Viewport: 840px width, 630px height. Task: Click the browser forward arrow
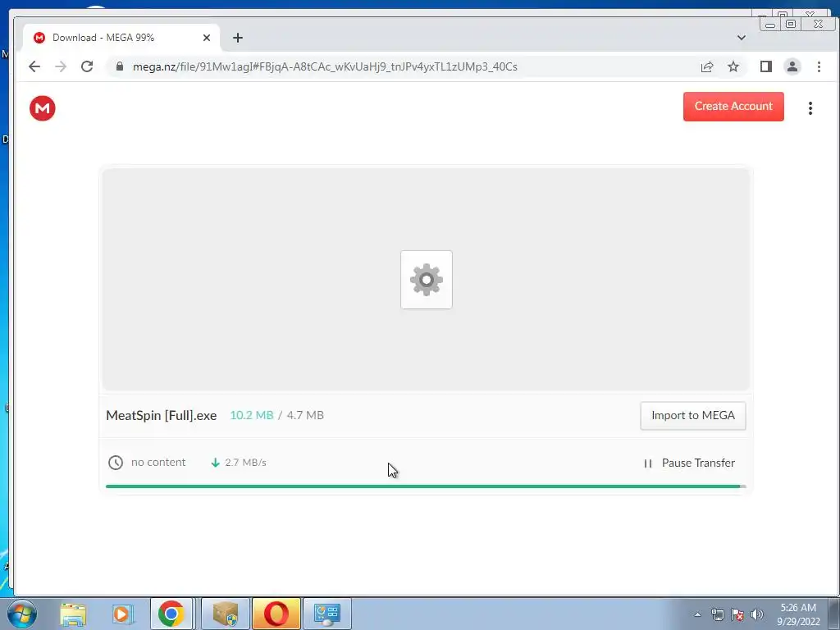coord(61,66)
